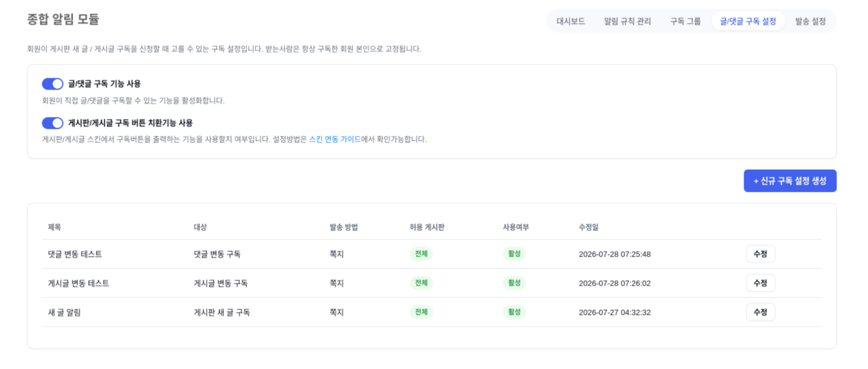
Task: Go to the 구독 그룹 tab
Action: click(685, 21)
